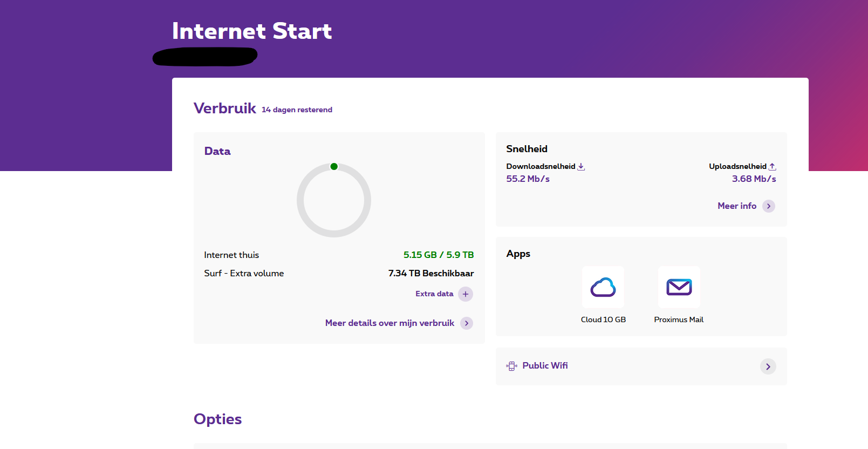Open the Proximus Mail envelope icon
The width and height of the screenshot is (868, 449).
pos(679,287)
